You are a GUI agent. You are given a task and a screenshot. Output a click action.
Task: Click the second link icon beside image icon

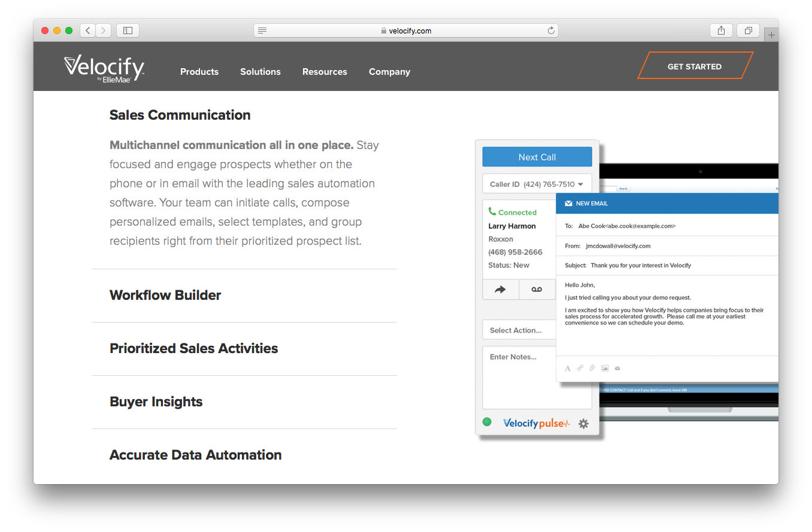click(592, 368)
